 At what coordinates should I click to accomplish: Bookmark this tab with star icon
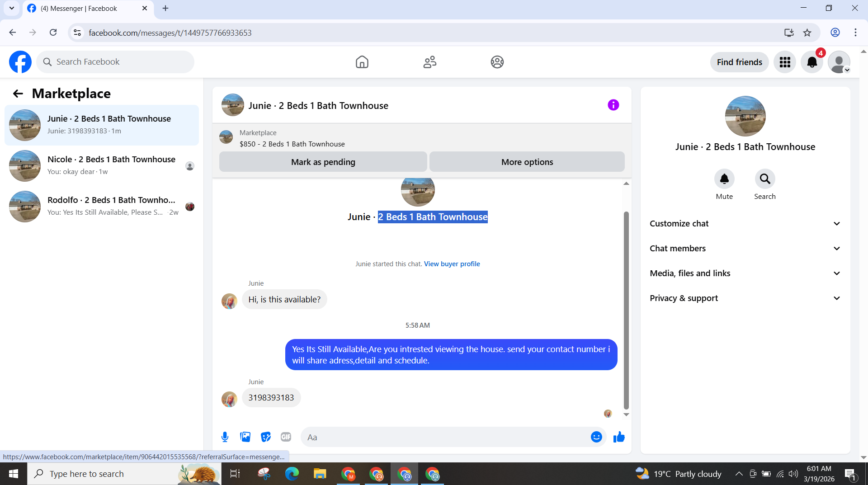click(807, 33)
